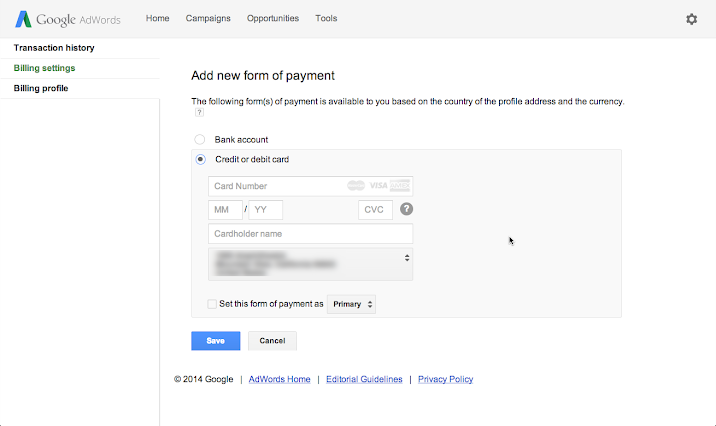Open the Privacy Policy link
The height and width of the screenshot is (426, 716).
coord(445,380)
